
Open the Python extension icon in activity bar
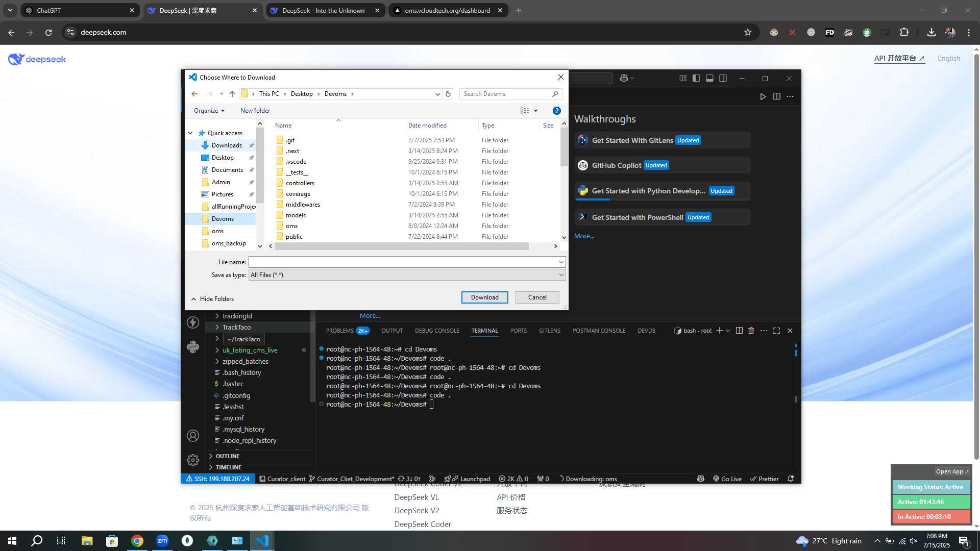pyautogui.click(x=193, y=347)
